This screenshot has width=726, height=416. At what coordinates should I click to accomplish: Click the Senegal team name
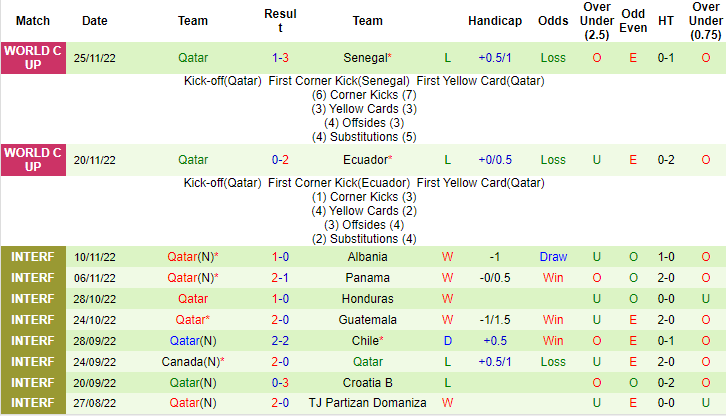pyautogui.click(x=365, y=59)
